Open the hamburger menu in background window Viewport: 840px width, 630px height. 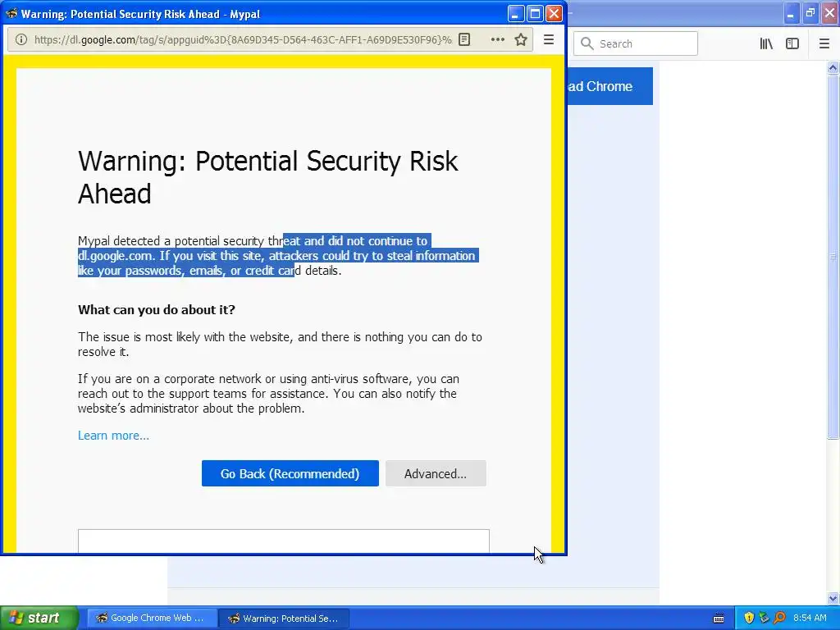click(x=824, y=44)
